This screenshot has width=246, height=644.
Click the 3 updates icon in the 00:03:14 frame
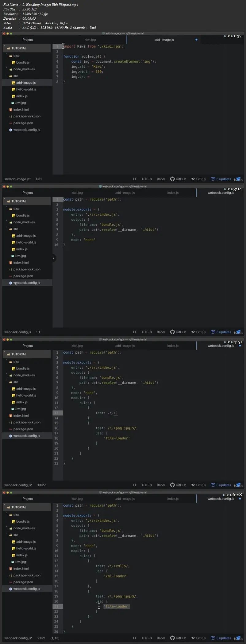tap(213, 332)
